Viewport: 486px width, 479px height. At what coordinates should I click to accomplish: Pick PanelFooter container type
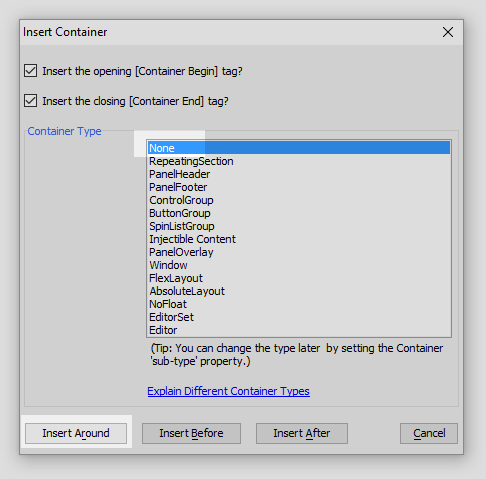tap(299, 187)
